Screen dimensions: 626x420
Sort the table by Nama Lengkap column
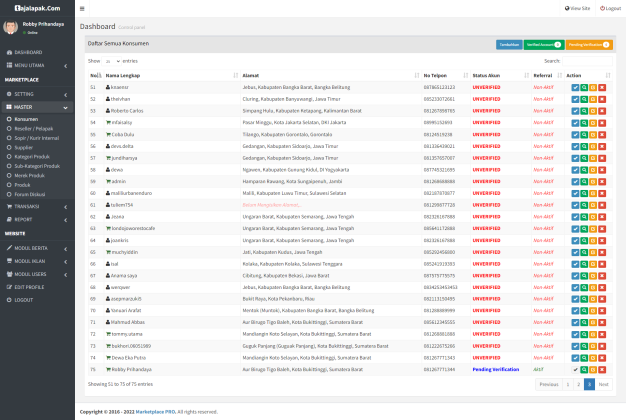(125, 75)
